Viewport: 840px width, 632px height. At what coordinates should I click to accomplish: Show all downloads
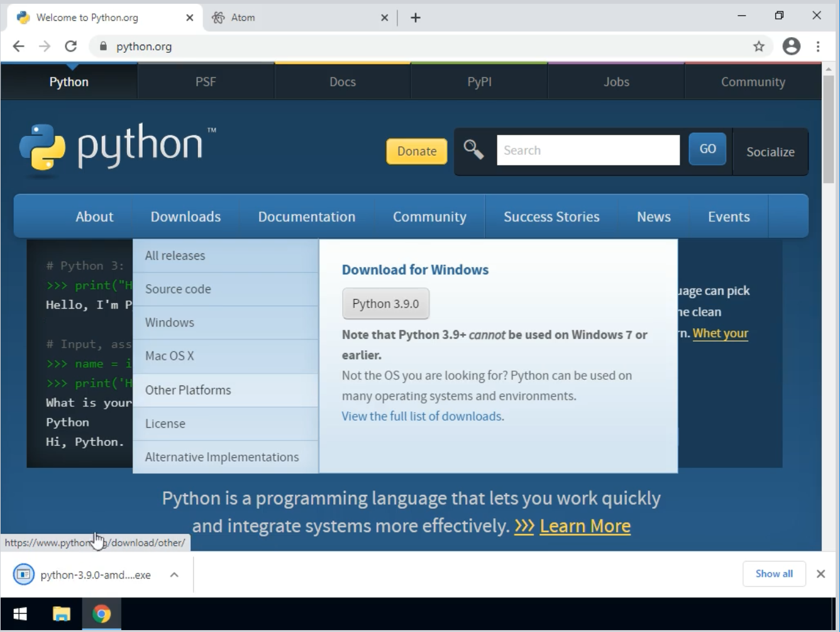[774, 574]
